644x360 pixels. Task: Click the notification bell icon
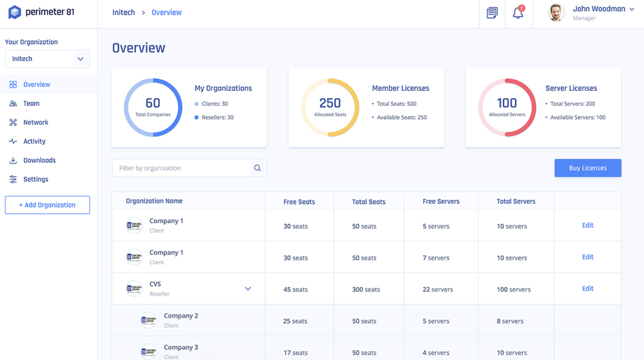pyautogui.click(x=518, y=13)
